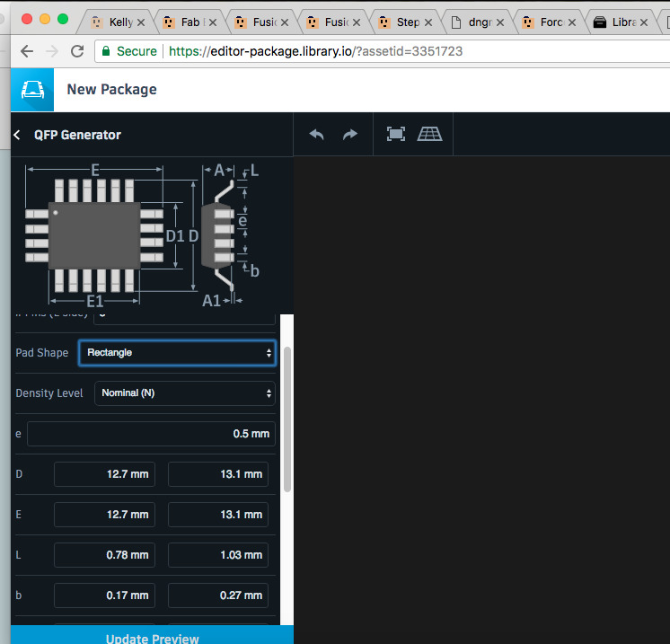This screenshot has width=670, height=644.
Task: Click the New Package title
Action: tap(112, 89)
